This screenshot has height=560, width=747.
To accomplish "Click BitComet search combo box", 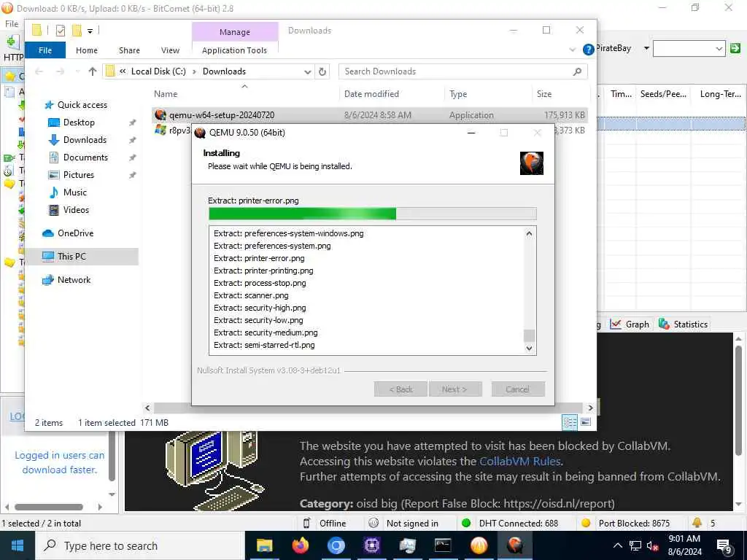I will [689, 48].
